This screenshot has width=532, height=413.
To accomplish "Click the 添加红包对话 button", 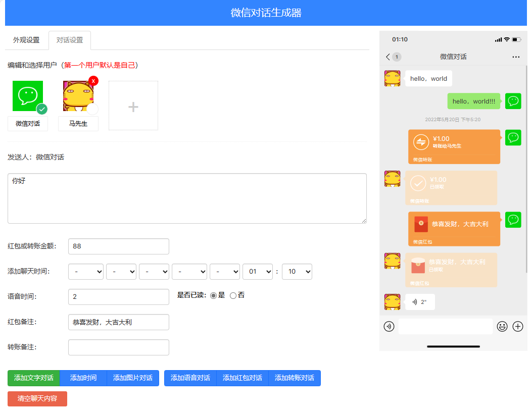I will click(x=242, y=378).
